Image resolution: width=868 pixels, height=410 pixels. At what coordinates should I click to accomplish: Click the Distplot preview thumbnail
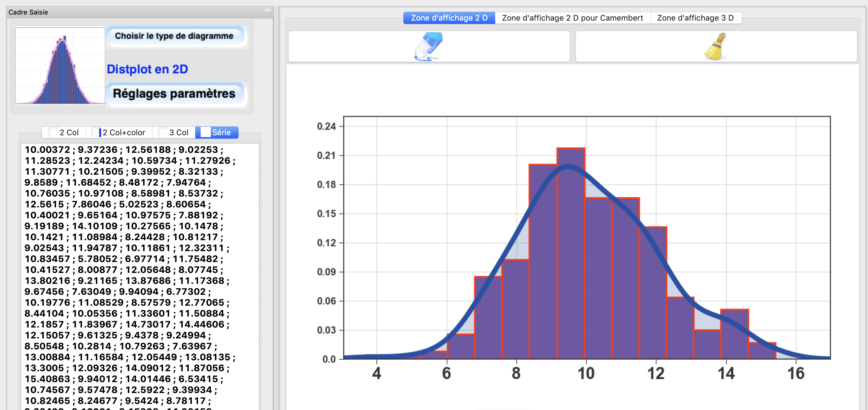pos(60,66)
